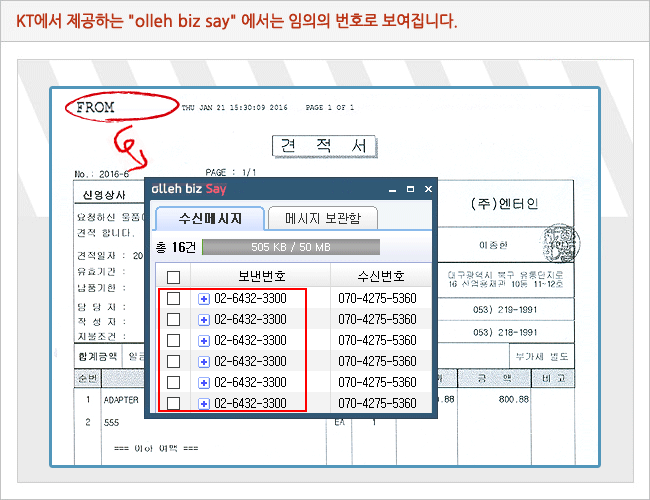Expand the second 02-6432-3300 message plus icon
The image size is (650, 500).
pos(204,320)
